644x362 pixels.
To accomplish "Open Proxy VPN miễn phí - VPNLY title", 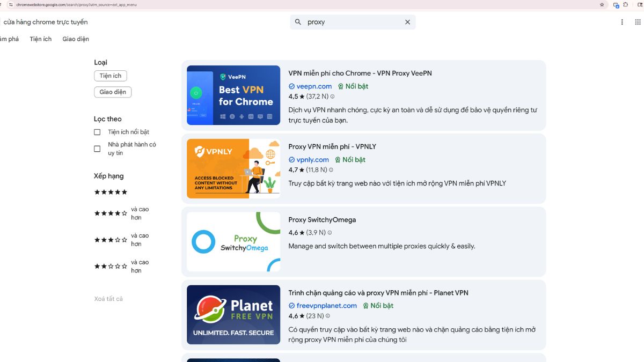I will coord(332,146).
